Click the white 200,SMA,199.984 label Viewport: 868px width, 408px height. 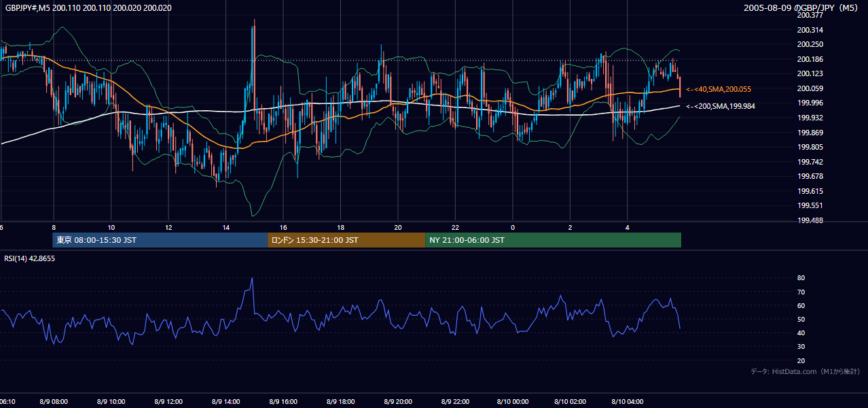pos(721,106)
